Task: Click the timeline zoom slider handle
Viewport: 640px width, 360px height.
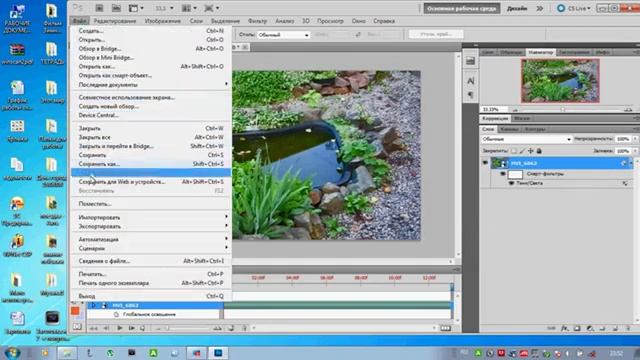Action: pos(167,328)
